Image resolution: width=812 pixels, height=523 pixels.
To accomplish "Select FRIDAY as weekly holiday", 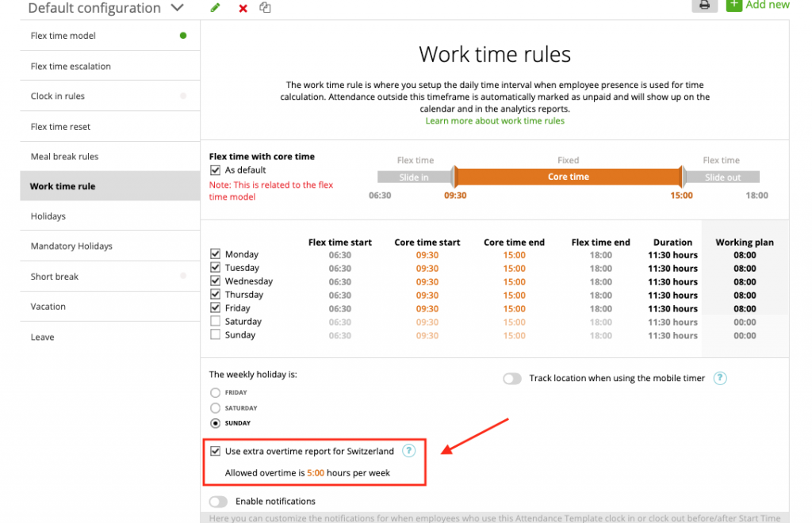I will (215, 392).
